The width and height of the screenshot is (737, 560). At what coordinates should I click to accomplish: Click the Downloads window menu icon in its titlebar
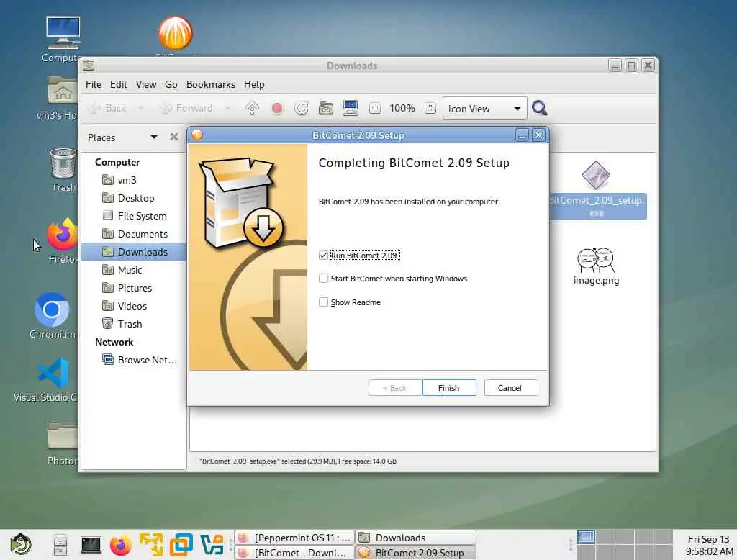click(x=89, y=66)
